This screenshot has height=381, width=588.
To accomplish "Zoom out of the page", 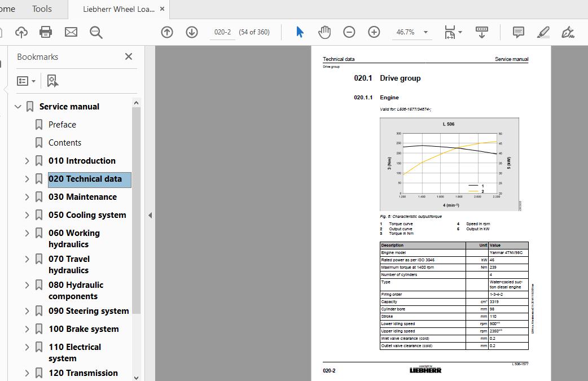I will [349, 32].
